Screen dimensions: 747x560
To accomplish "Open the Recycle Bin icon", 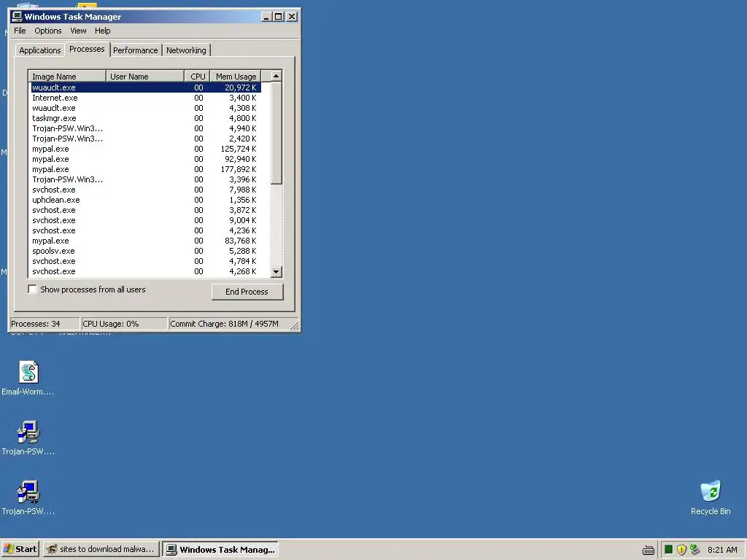I will tap(711, 497).
